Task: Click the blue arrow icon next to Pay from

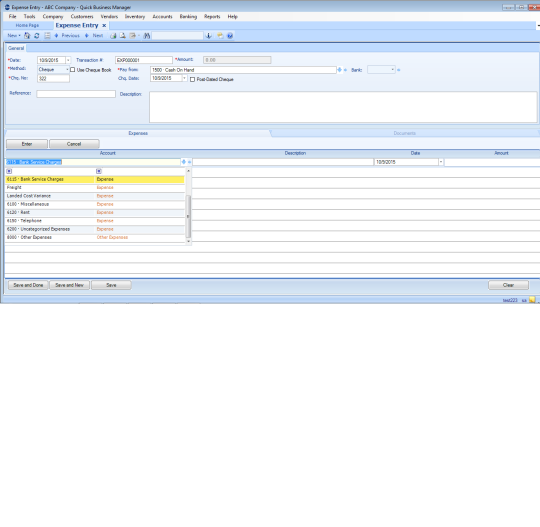Action: (340, 70)
